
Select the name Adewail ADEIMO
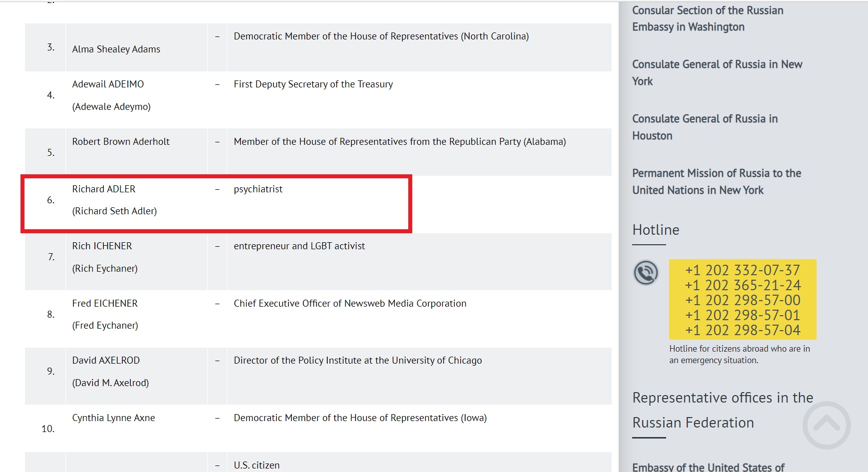[108, 84]
